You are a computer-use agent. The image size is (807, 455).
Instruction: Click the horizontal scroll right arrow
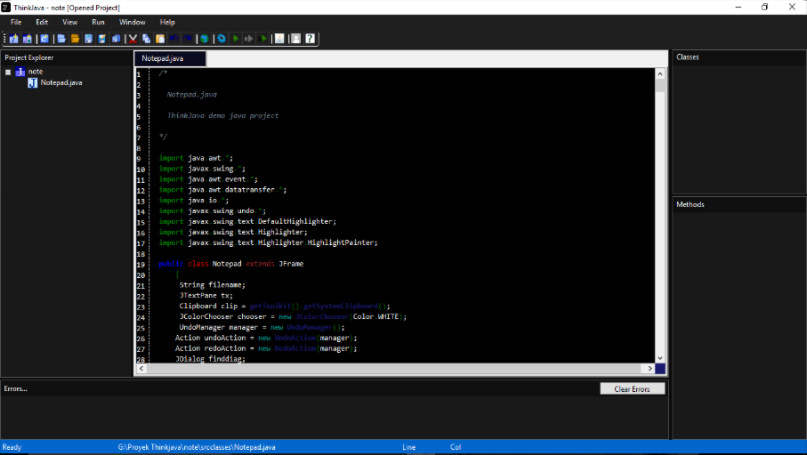tap(650, 369)
